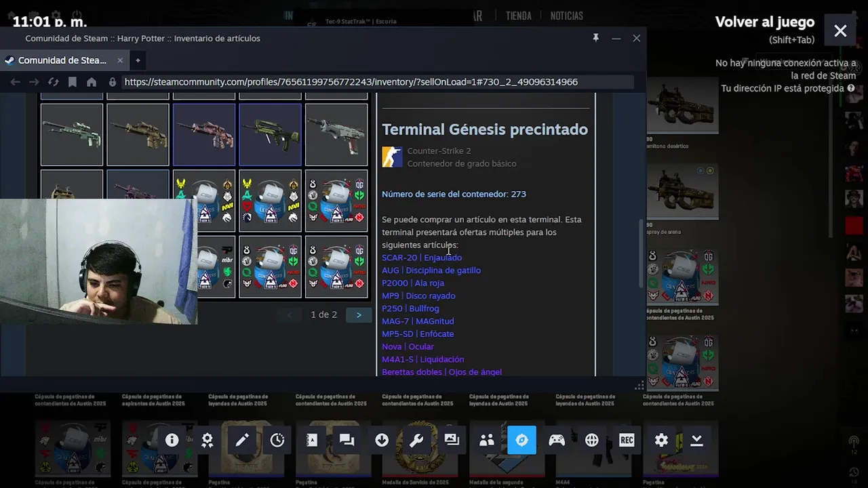Open P2000 | Ala roja link

pos(413,283)
